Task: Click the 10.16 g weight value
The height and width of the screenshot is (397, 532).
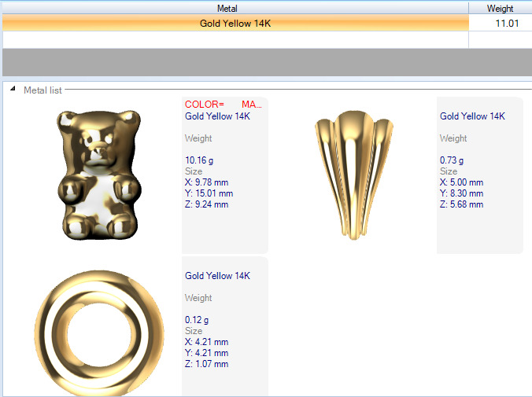Action: (x=199, y=160)
